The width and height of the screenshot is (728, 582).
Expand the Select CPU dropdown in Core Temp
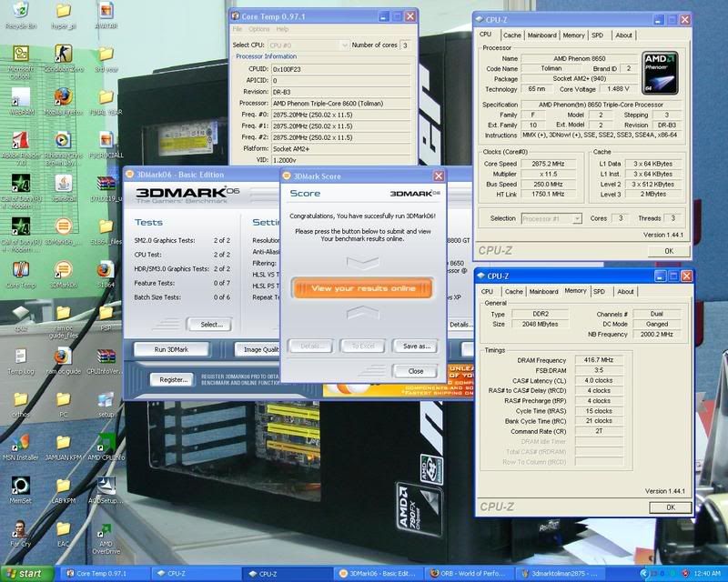(x=344, y=45)
